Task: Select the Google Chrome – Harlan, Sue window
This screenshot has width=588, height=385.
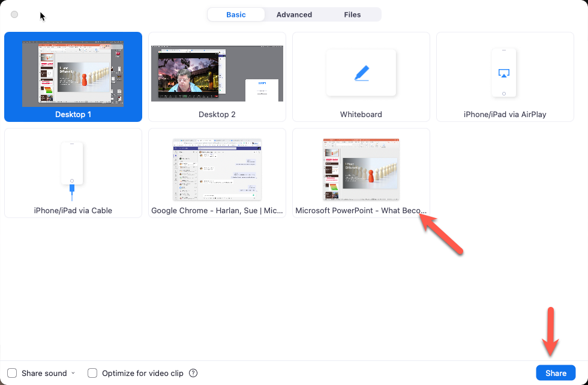Action: [x=217, y=169]
